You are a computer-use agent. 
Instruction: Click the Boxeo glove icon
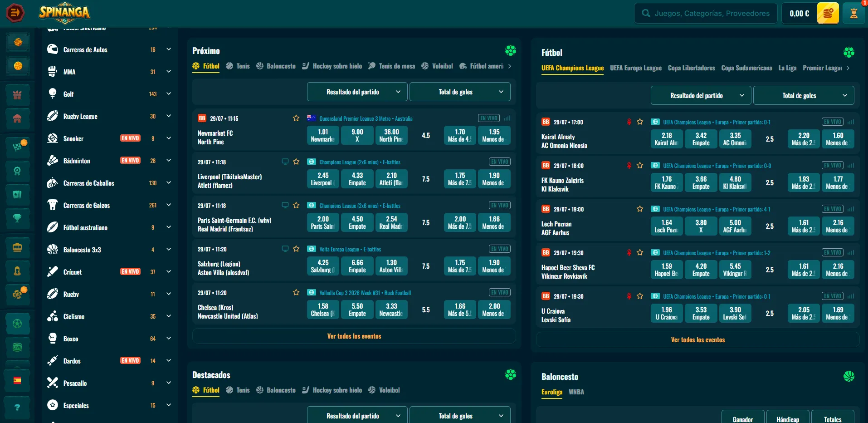pyautogui.click(x=53, y=338)
